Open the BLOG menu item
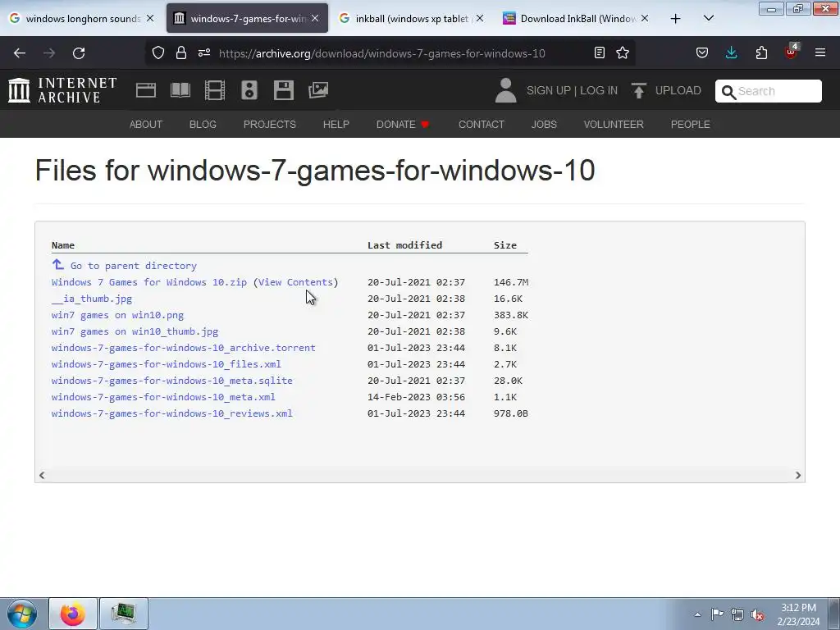Image resolution: width=840 pixels, height=630 pixels. [x=203, y=125]
